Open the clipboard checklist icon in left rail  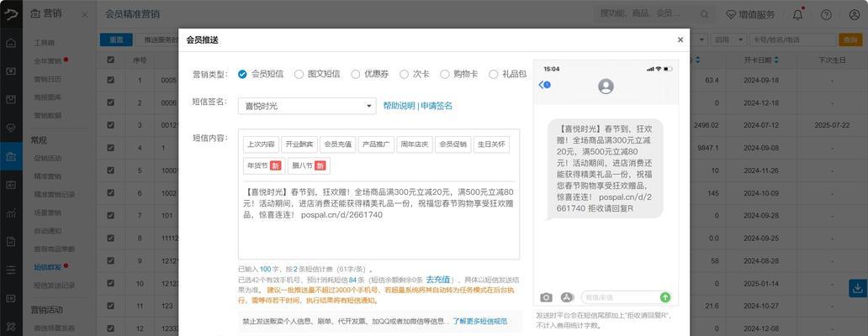(x=11, y=242)
